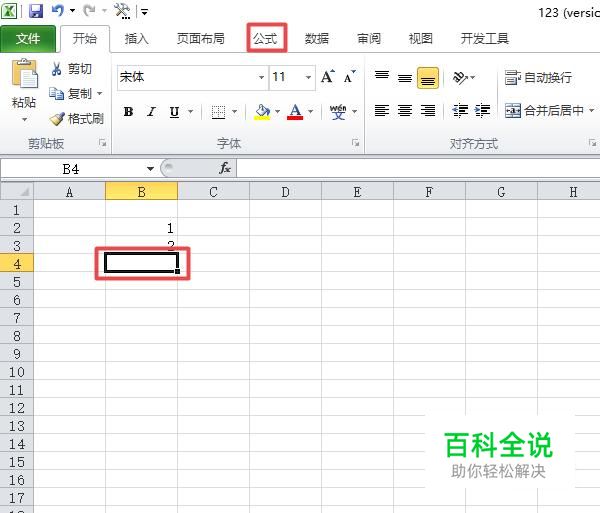This screenshot has height=513, width=600.
Task: Activate the 格式刷 format painter
Action: tap(77, 119)
